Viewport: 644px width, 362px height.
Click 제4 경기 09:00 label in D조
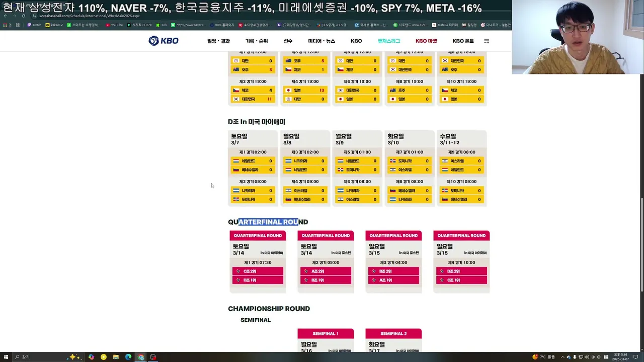pos(305,182)
